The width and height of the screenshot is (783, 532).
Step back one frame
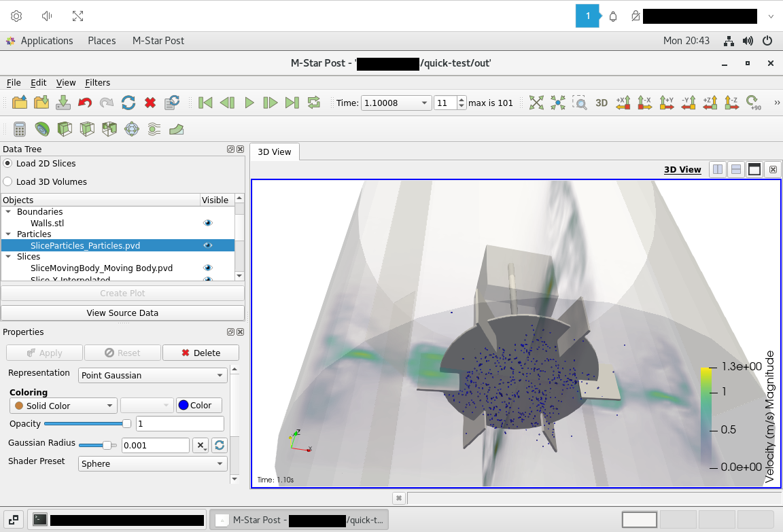(227, 103)
